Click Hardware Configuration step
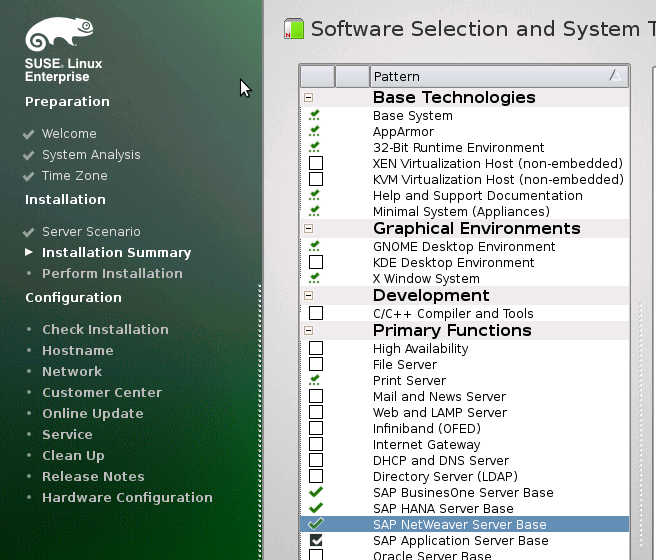 pos(127,498)
